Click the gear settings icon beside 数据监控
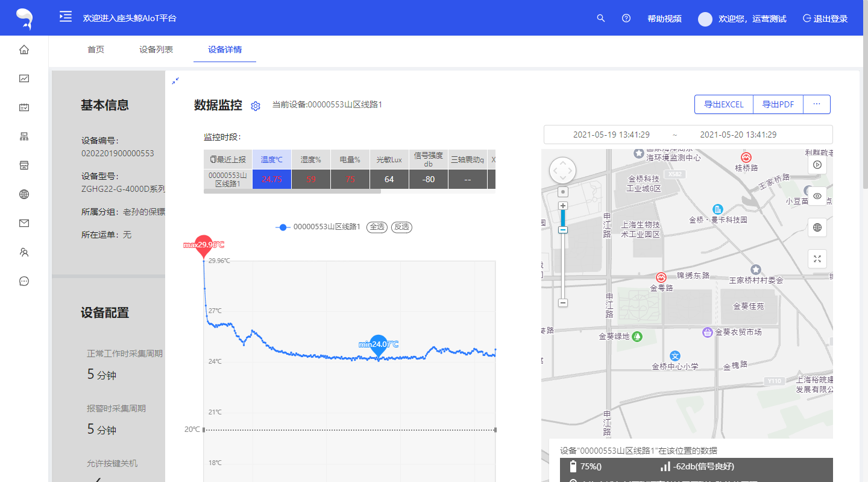This screenshot has height=482, width=868. point(255,106)
